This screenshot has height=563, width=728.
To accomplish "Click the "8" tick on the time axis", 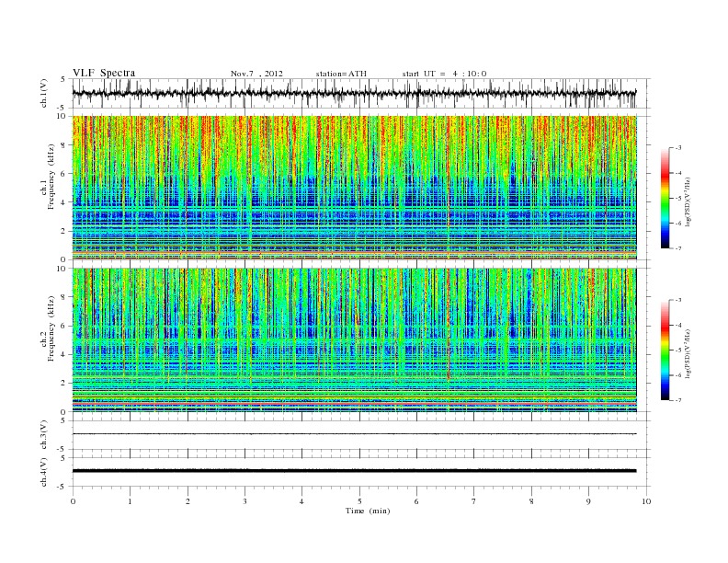I will click(x=531, y=501).
